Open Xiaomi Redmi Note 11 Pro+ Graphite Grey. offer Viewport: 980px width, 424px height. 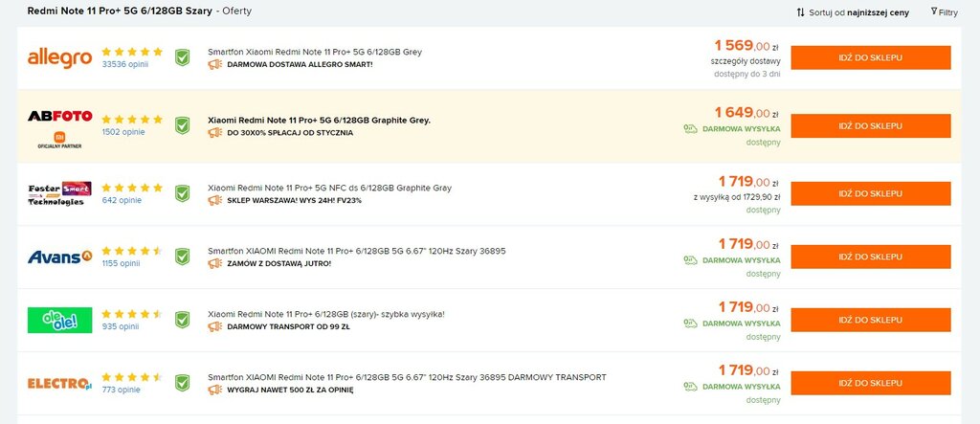[319, 120]
